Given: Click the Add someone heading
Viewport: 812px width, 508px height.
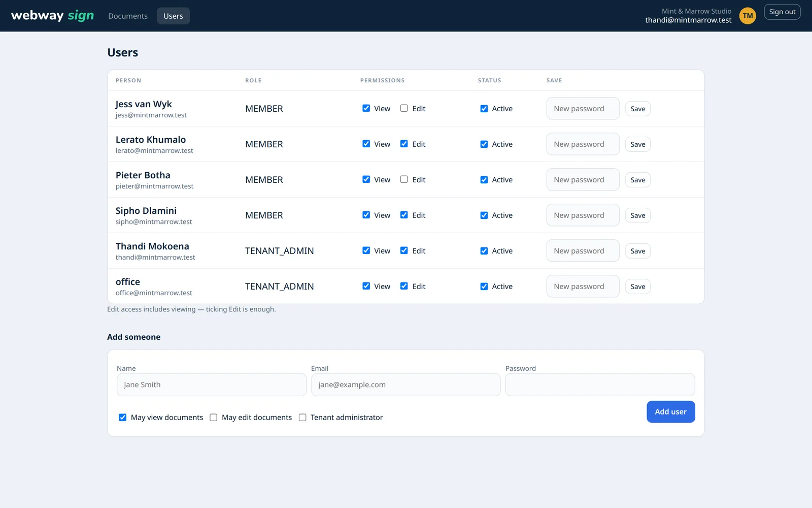Looking at the screenshot, I should tap(133, 337).
